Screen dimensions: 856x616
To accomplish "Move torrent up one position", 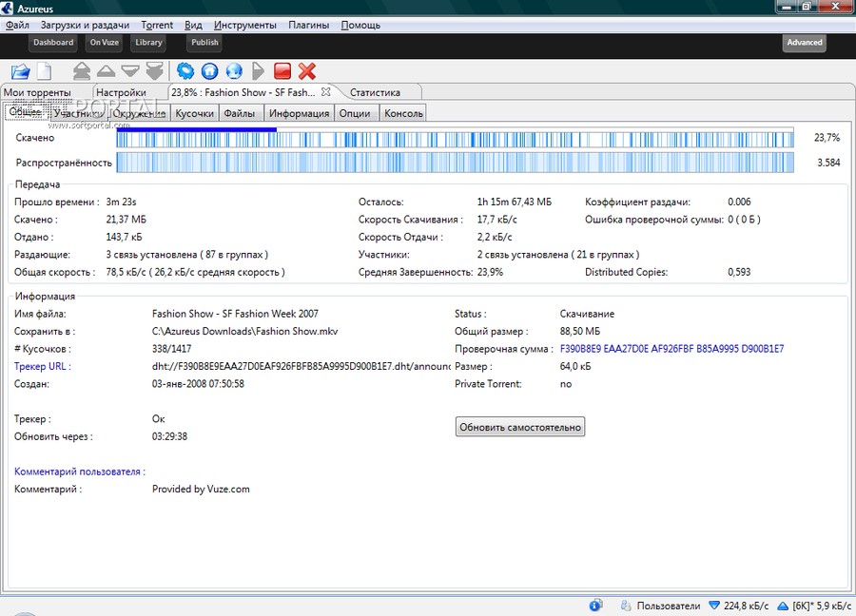I will 106,71.
